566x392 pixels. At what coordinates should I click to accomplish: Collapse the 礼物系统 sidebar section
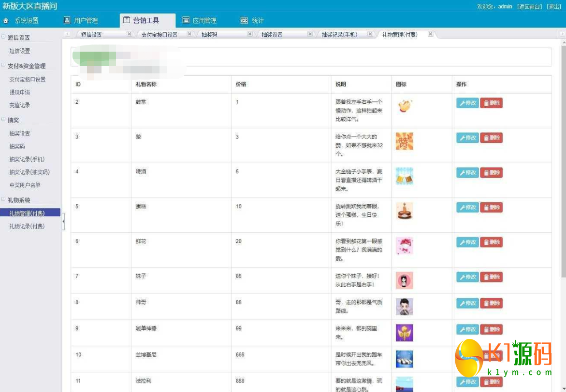tap(4, 200)
